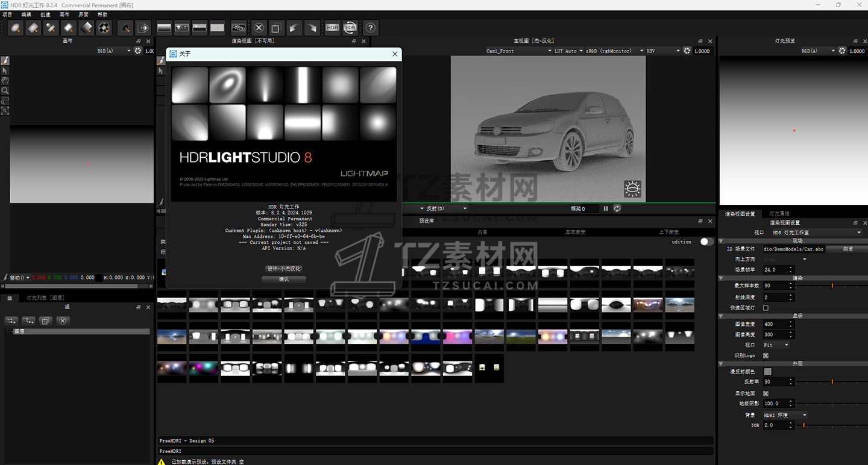Viewport: 868px width, 465px height.
Task: Click the HDR render toolbar icon
Action: [332, 28]
